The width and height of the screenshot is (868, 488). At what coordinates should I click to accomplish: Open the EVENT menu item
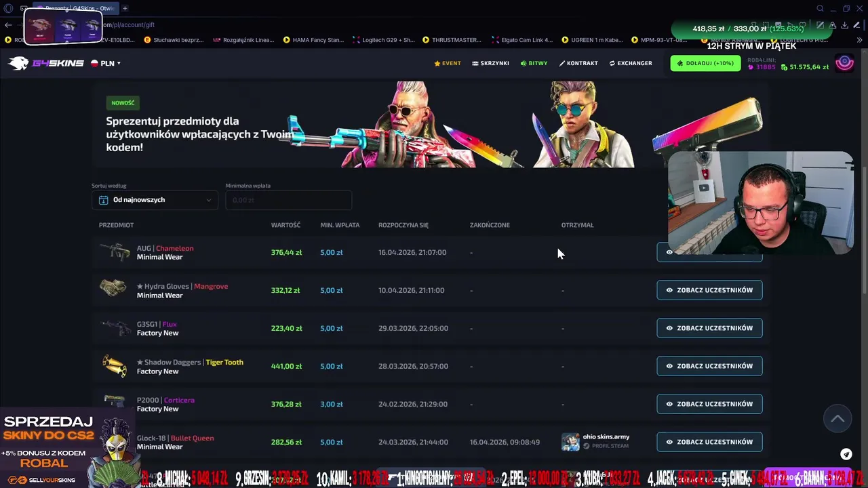[448, 63]
